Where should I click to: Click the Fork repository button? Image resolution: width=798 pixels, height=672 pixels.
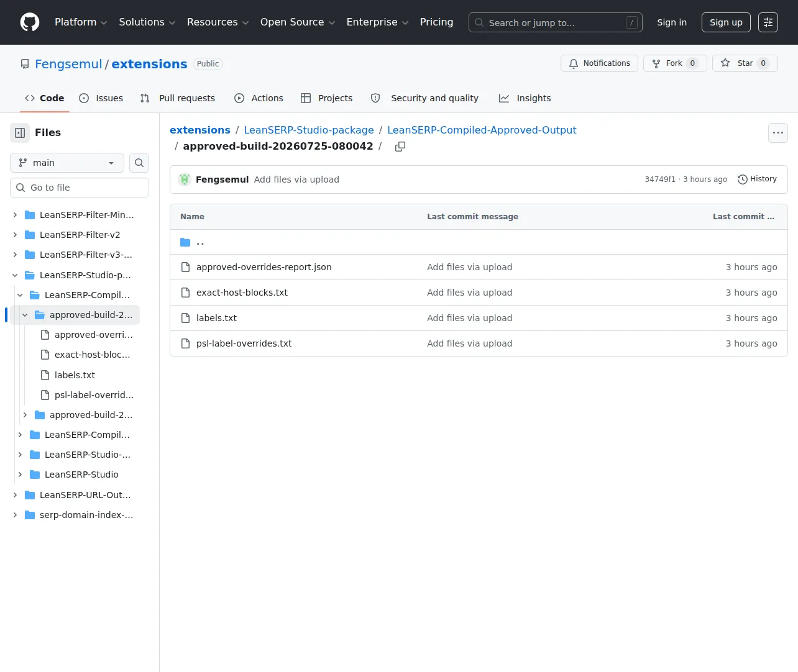click(x=675, y=63)
